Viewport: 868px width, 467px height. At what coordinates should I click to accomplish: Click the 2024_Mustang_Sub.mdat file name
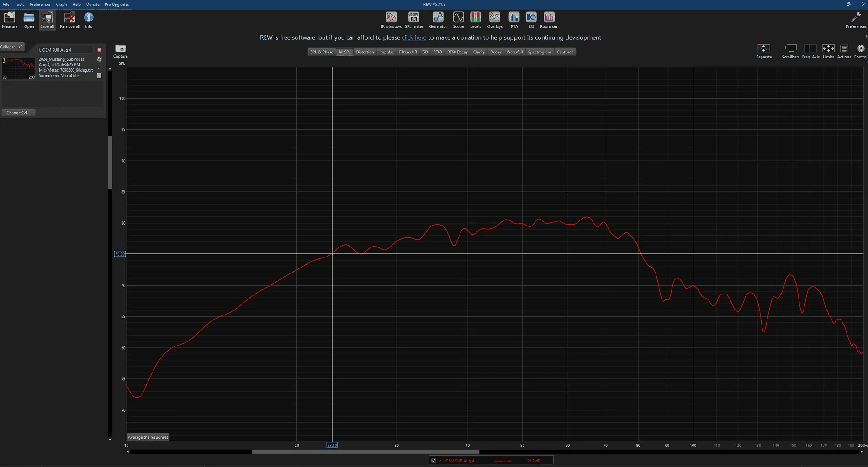click(61, 59)
